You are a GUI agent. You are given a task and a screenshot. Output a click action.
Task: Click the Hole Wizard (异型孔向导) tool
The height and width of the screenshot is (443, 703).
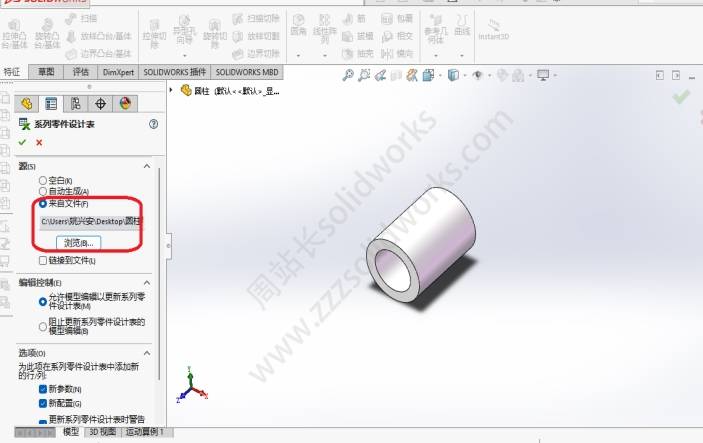pyautogui.click(x=184, y=31)
